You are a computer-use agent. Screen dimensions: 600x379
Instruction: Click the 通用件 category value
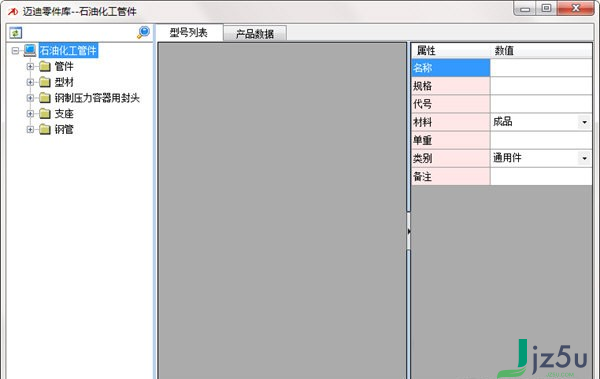pos(507,158)
